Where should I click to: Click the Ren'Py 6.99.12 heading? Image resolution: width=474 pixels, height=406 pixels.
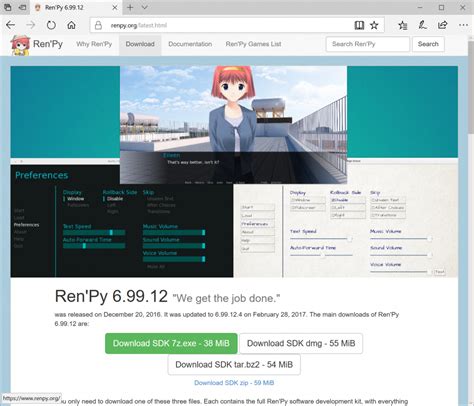pyautogui.click(x=111, y=296)
